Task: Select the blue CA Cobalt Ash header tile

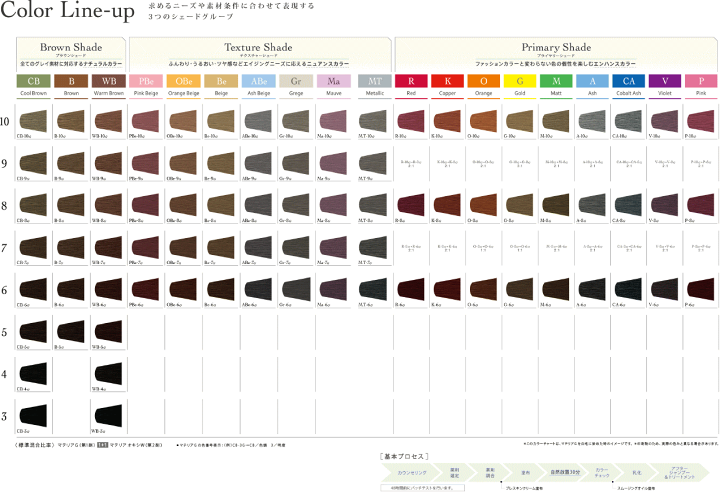Action: (x=629, y=81)
